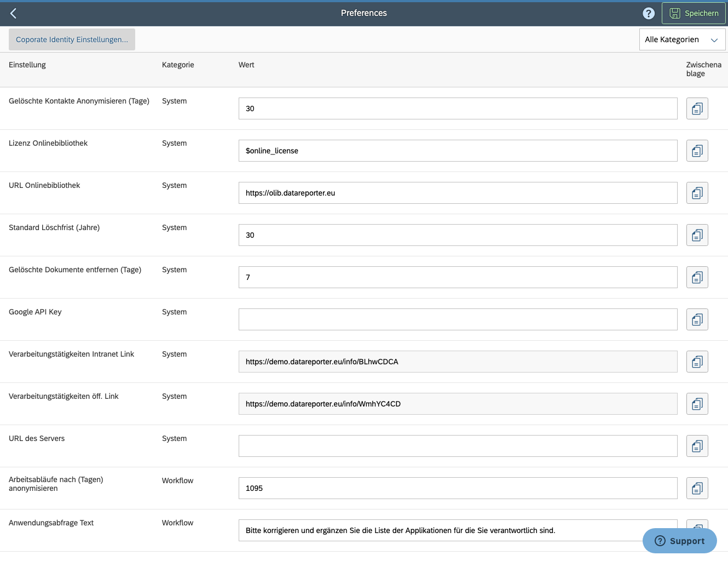Click the empty Google API Key field
Screen dimensions: 728x561
458,319
